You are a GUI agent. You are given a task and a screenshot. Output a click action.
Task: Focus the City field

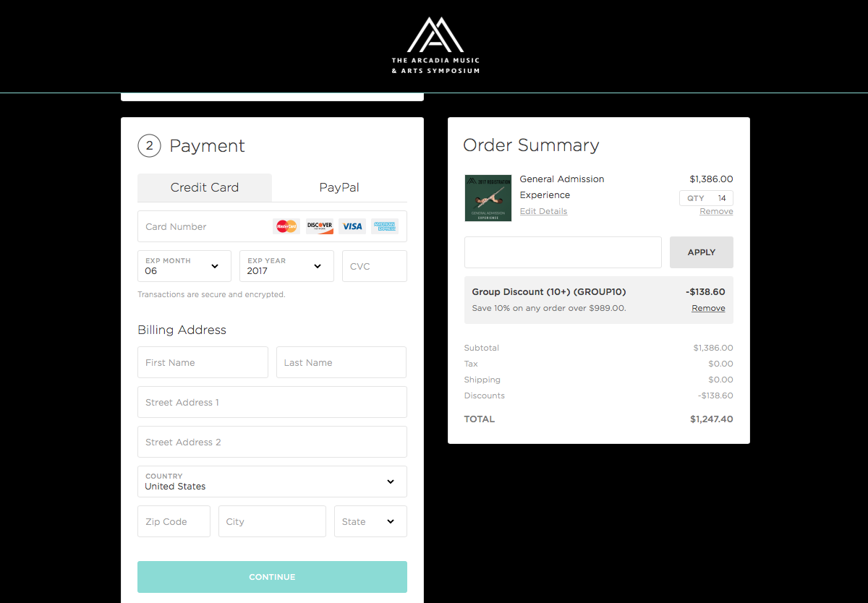[x=272, y=521]
